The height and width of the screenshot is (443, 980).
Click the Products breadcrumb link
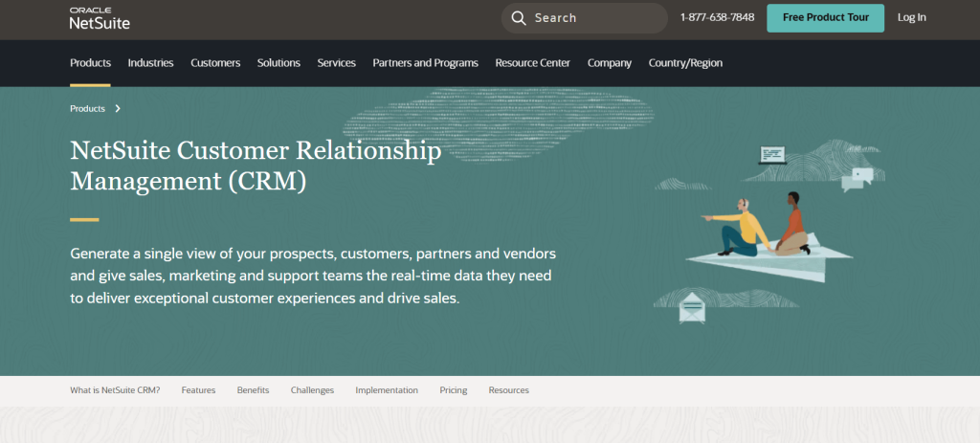point(87,109)
